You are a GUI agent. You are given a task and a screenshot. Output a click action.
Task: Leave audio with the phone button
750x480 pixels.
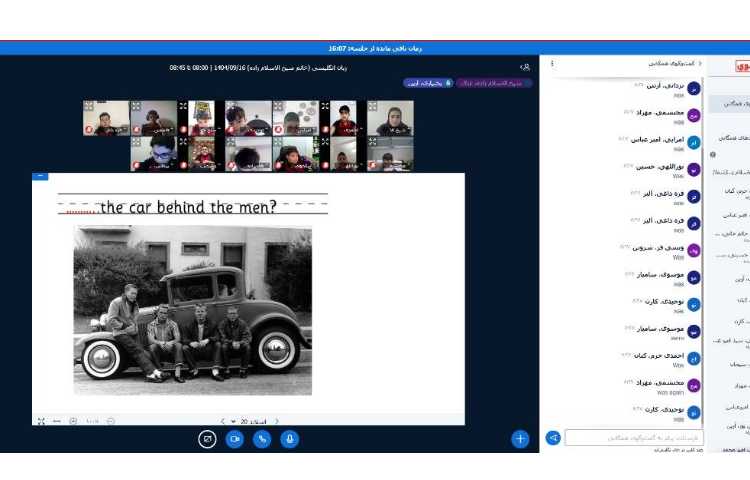(x=262, y=438)
